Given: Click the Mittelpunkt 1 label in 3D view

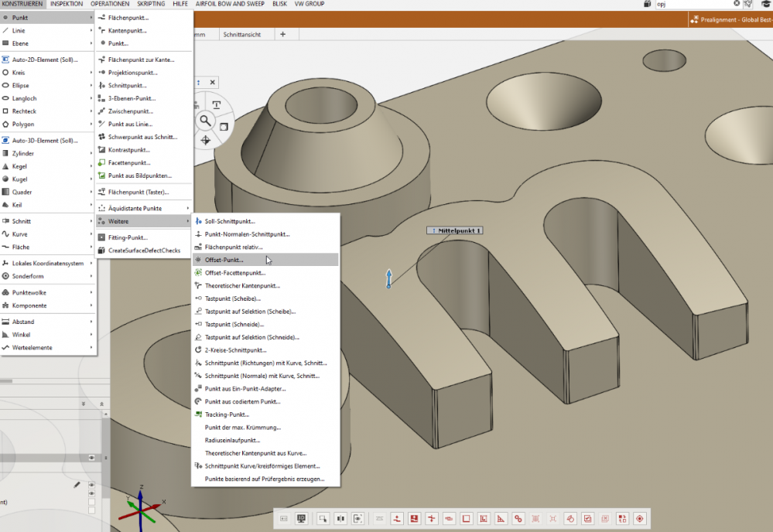Looking at the screenshot, I should [x=455, y=230].
